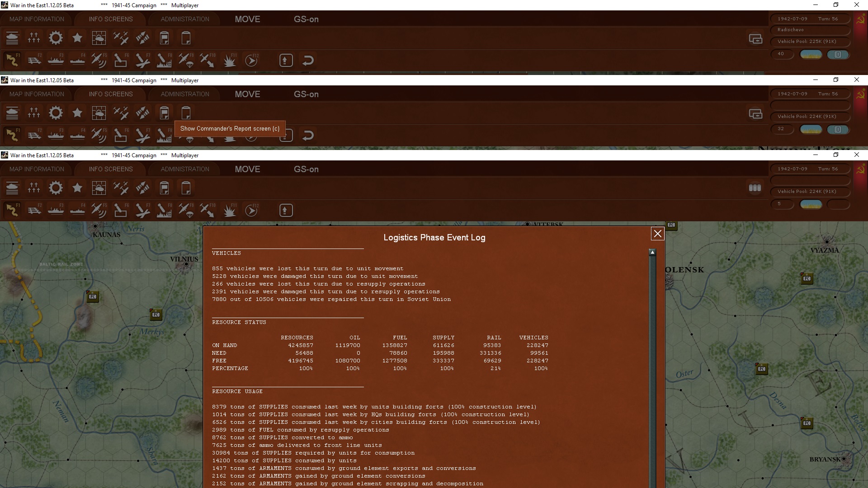Select F1 move mode in bottom window
This screenshot has width=868, height=488.
[x=12, y=210]
